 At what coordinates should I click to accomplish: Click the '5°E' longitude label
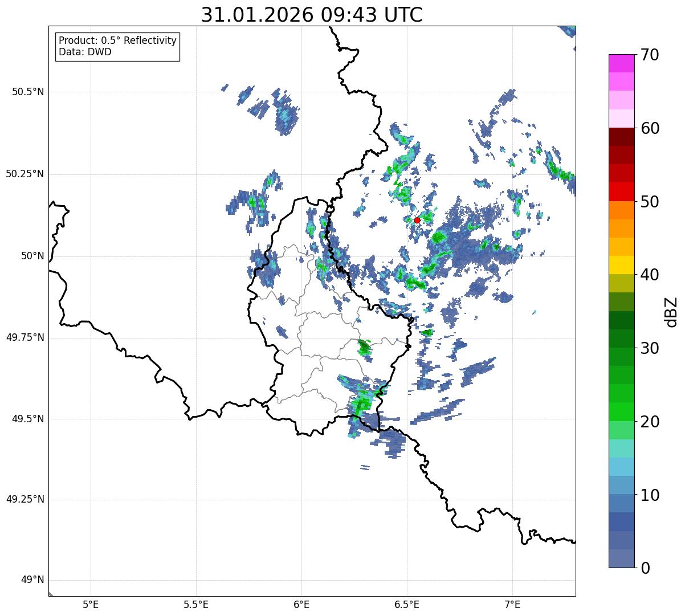(91, 605)
